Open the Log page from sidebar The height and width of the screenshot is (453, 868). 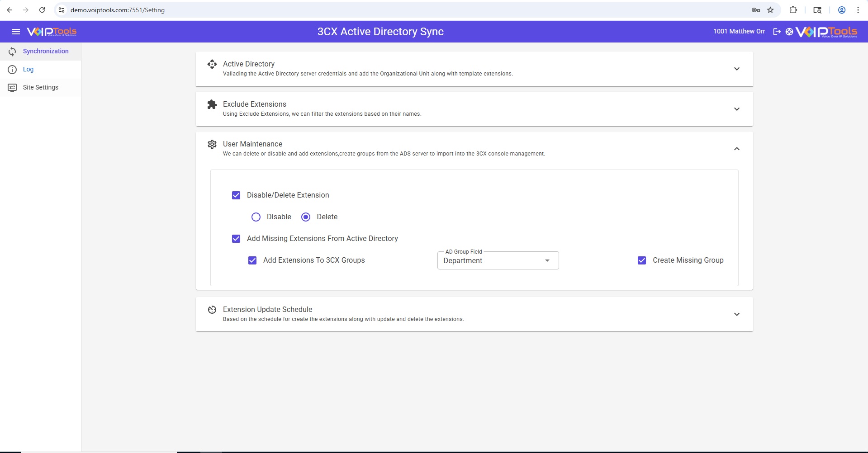pos(28,70)
